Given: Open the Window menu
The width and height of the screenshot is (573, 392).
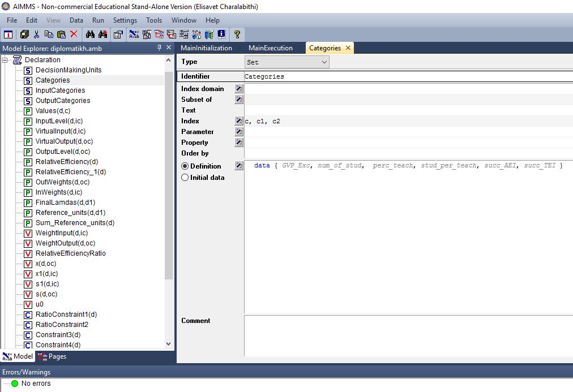Looking at the screenshot, I should [x=184, y=20].
